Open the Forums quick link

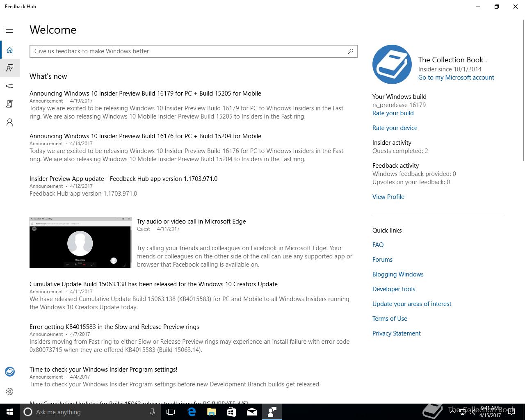[x=383, y=260]
